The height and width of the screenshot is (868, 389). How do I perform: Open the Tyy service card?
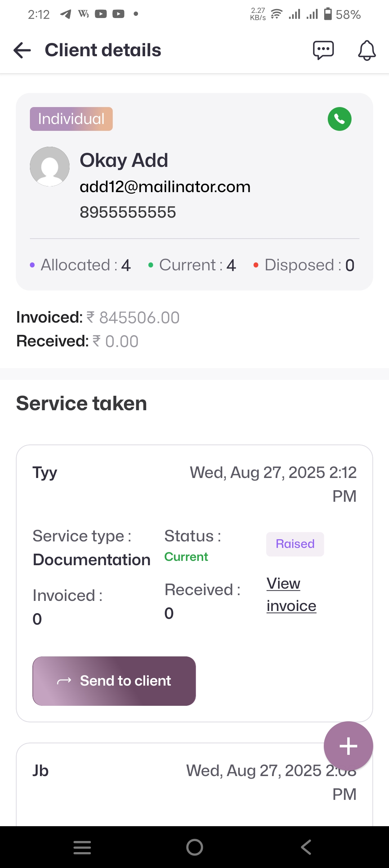(x=45, y=473)
